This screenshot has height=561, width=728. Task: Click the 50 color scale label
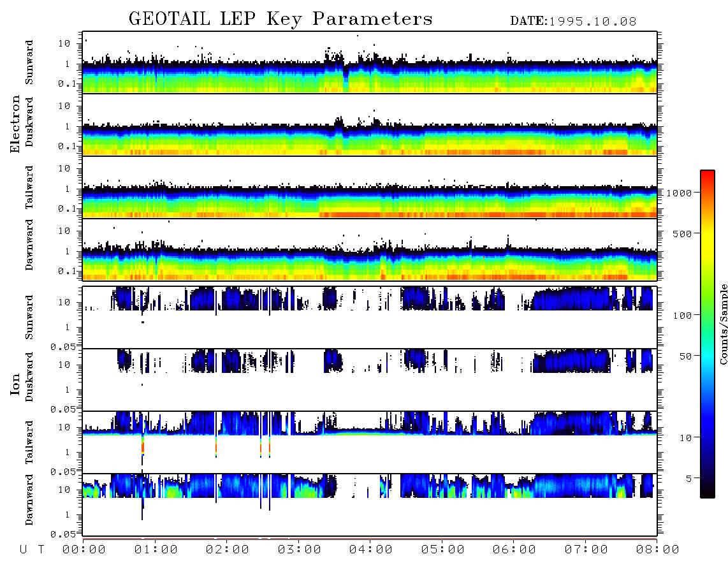pos(686,356)
